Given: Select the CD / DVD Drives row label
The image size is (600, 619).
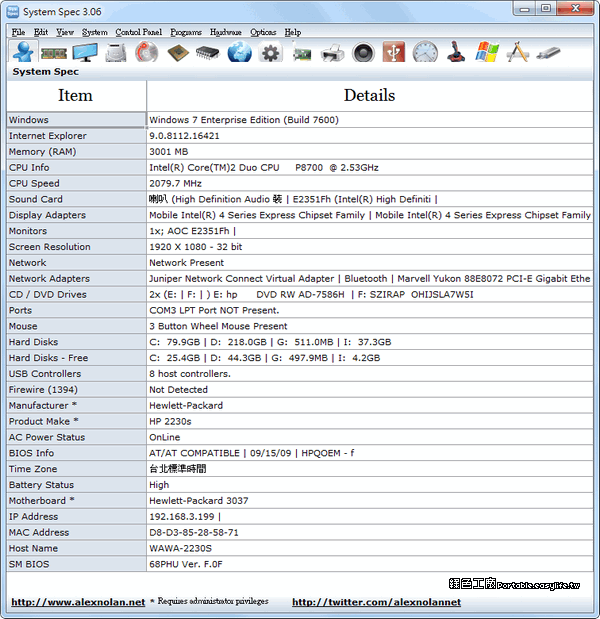Looking at the screenshot, I should [76, 294].
